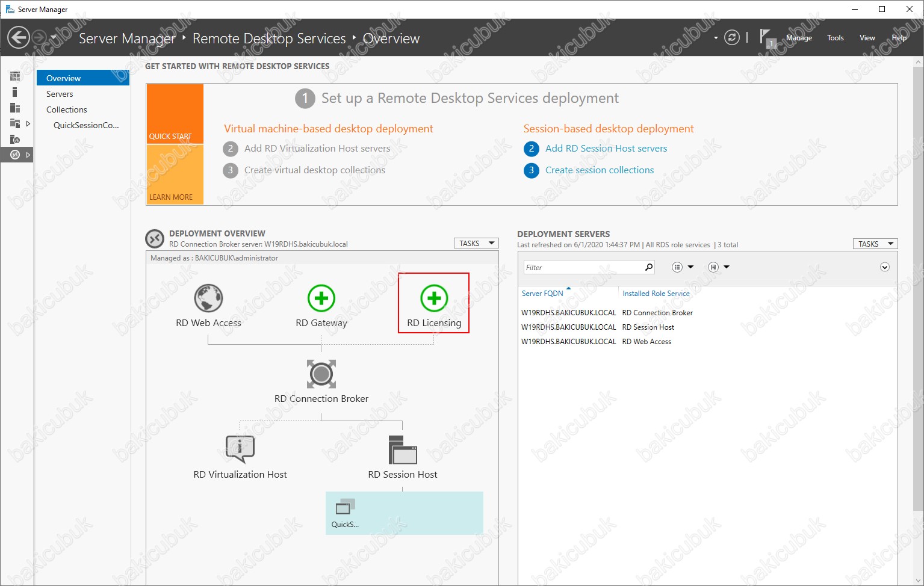Open the navigation history dropdown arrow
The image size is (924, 586).
point(54,37)
